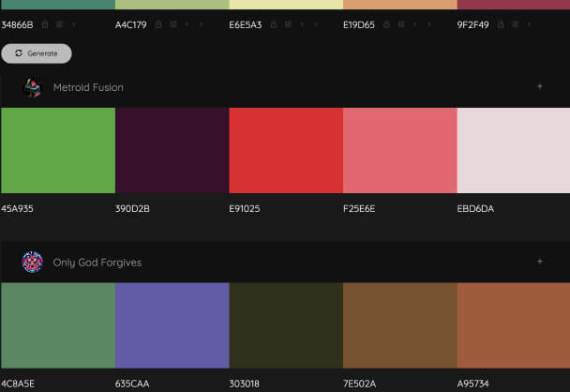The width and height of the screenshot is (570, 392).
Task: Expand Metroid Fusion palette with plus icon
Action: pos(539,87)
